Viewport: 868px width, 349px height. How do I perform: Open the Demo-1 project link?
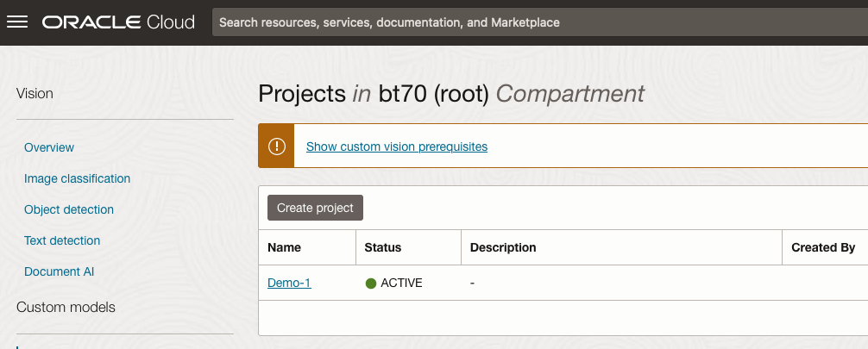click(x=289, y=283)
